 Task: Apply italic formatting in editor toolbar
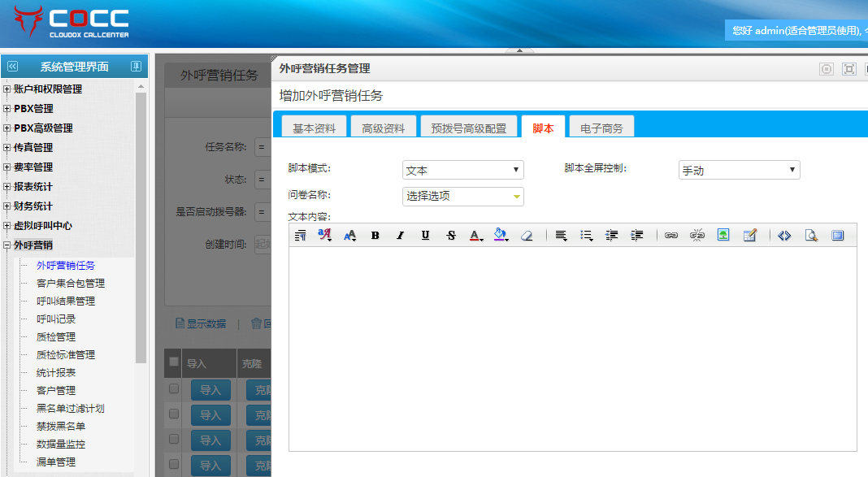[400, 236]
